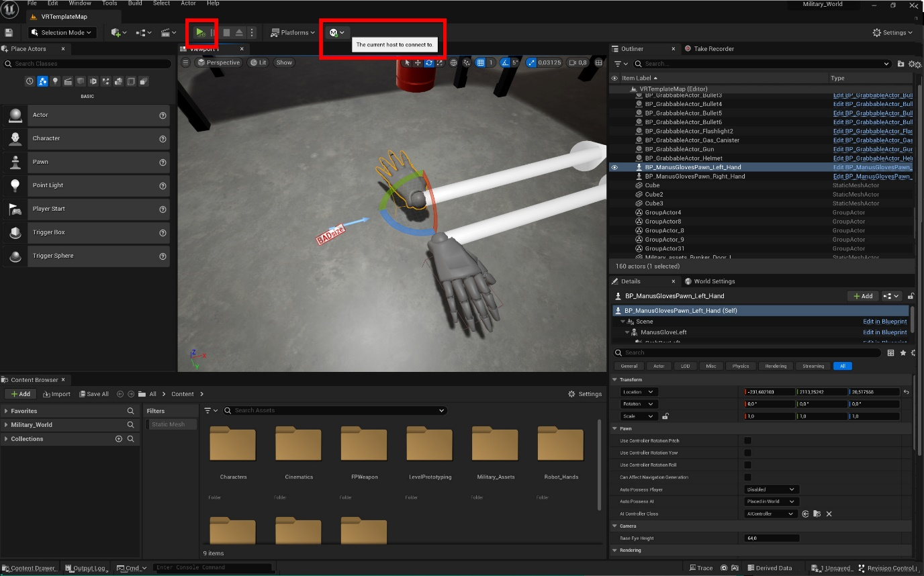Click Edit in Blueprint link for ManusGloveLeft
The height and width of the screenshot is (576, 924).
click(884, 332)
